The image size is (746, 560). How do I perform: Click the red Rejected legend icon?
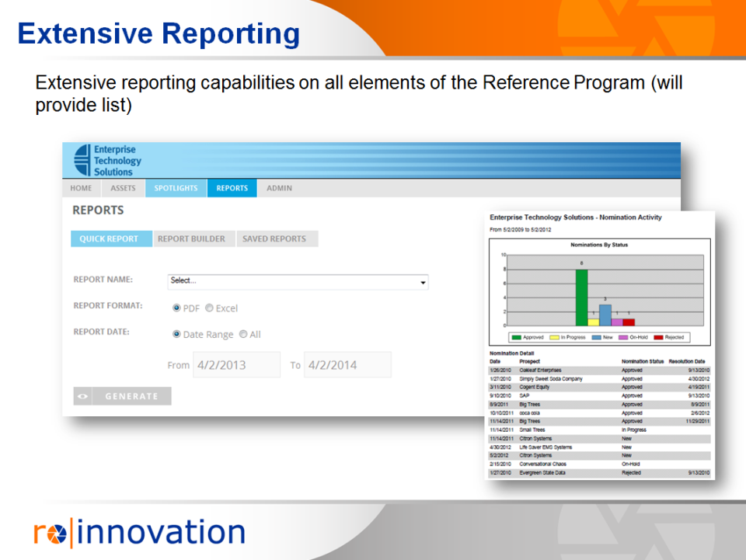(x=657, y=336)
